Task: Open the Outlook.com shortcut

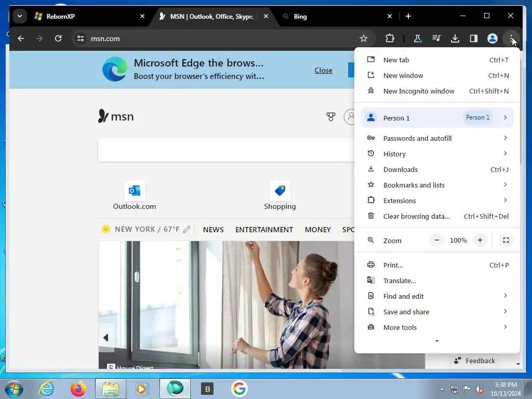Action: click(x=135, y=195)
